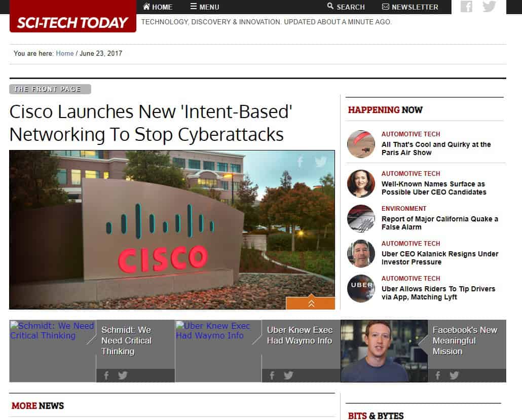The height and width of the screenshot is (420, 522).
Task: Open the MENU dropdown in the nav bar
Action: [x=204, y=7]
